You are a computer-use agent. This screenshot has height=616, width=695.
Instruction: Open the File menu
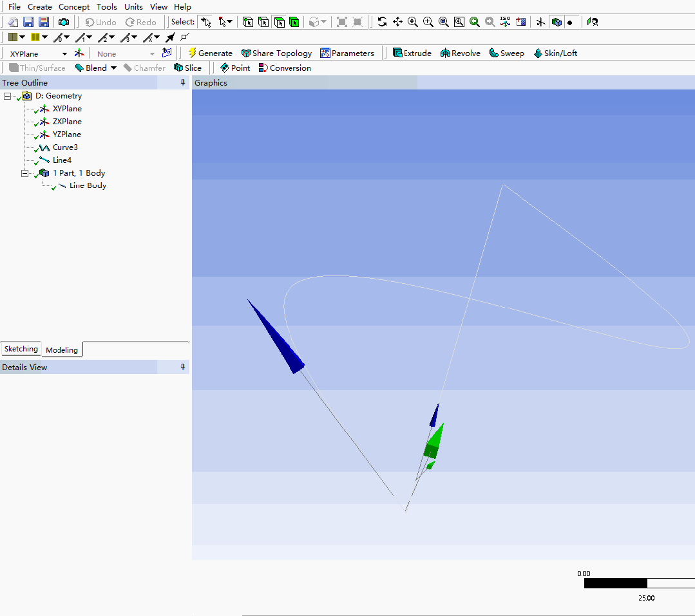coord(14,6)
